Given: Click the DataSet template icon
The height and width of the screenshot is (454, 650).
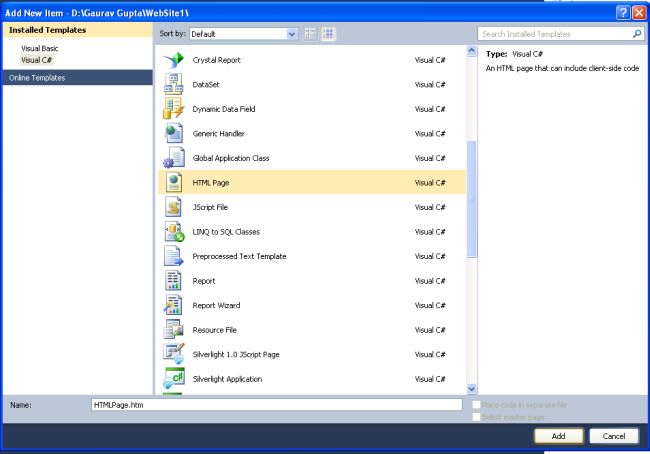Looking at the screenshot, I should coord(174,84).
